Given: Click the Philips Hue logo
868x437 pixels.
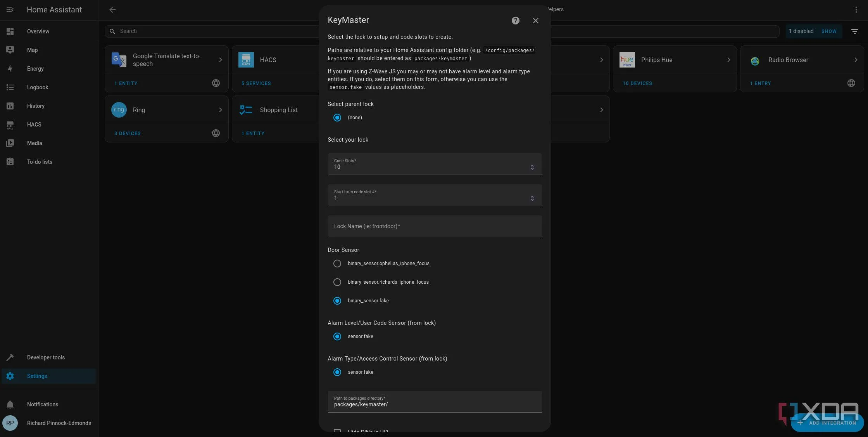Looking at the screenshot, I should pos(627,60).
